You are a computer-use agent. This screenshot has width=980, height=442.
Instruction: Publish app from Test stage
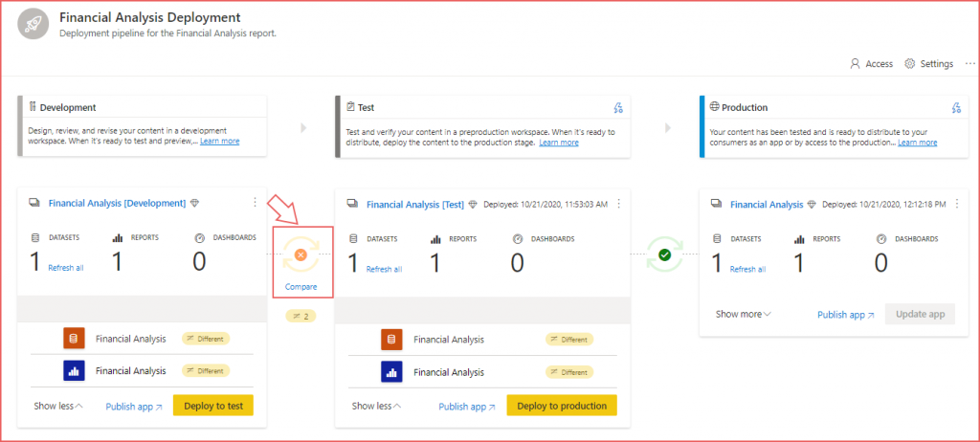tap(467, 407)
